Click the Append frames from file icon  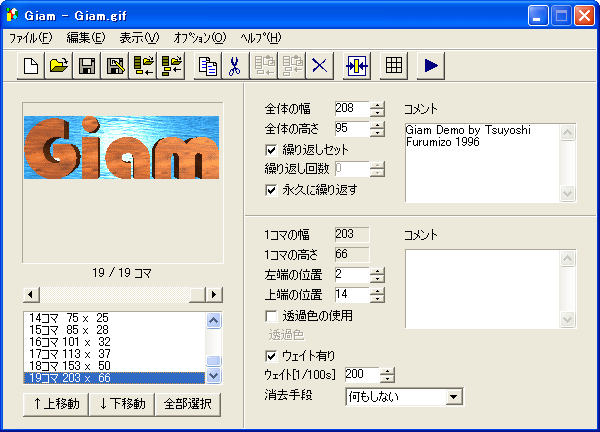[171, 66]
